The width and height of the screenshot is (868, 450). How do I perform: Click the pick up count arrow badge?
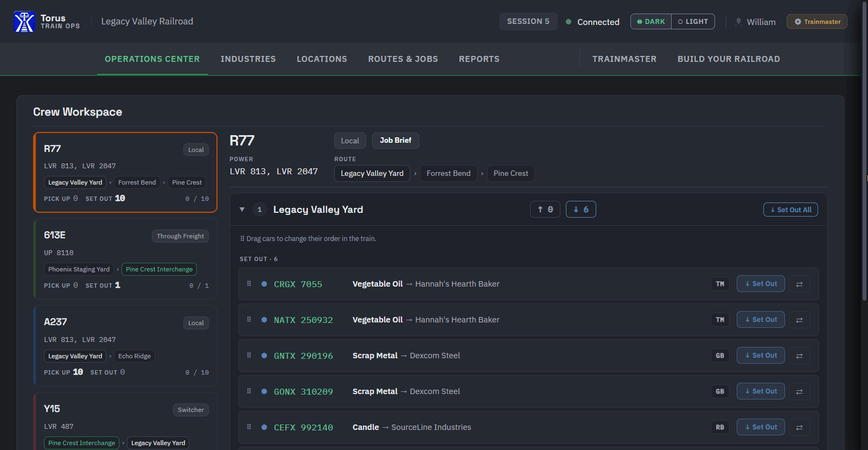pos(545,210)
